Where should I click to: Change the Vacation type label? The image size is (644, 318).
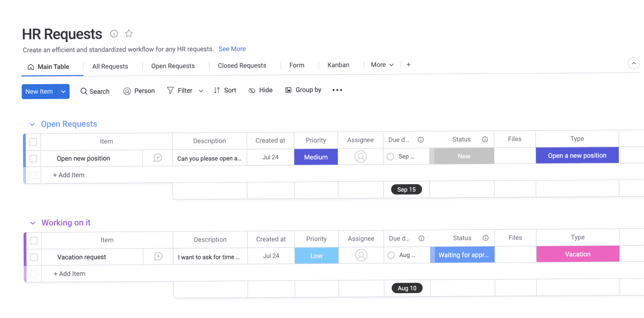pos(578,254)
